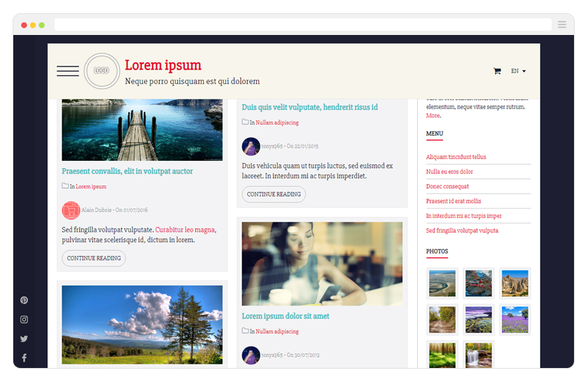Screen dimensions: 588x382
Task: Open the browser's hamburger menu icon
Action: [x=561, y=24]
